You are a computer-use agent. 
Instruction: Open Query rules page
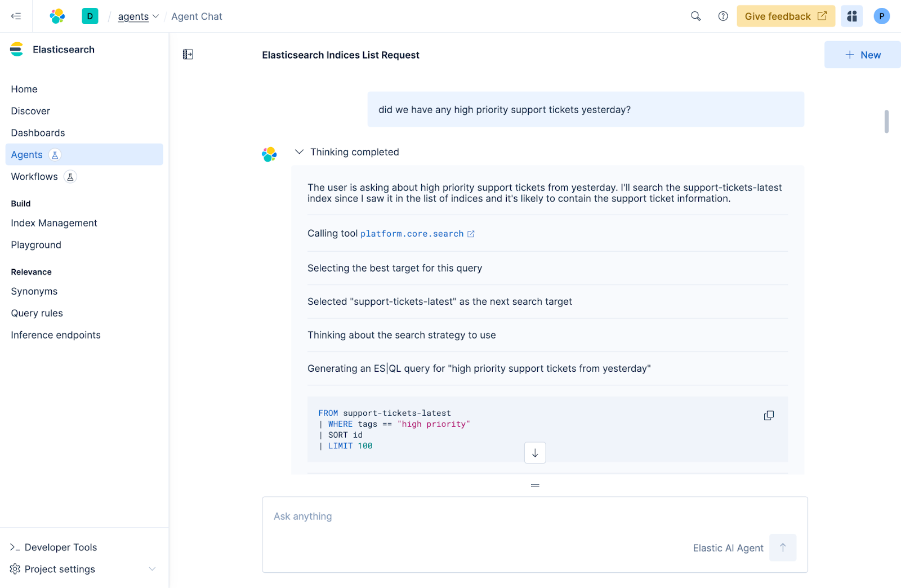pyautogui.click(x=37, y=313)
